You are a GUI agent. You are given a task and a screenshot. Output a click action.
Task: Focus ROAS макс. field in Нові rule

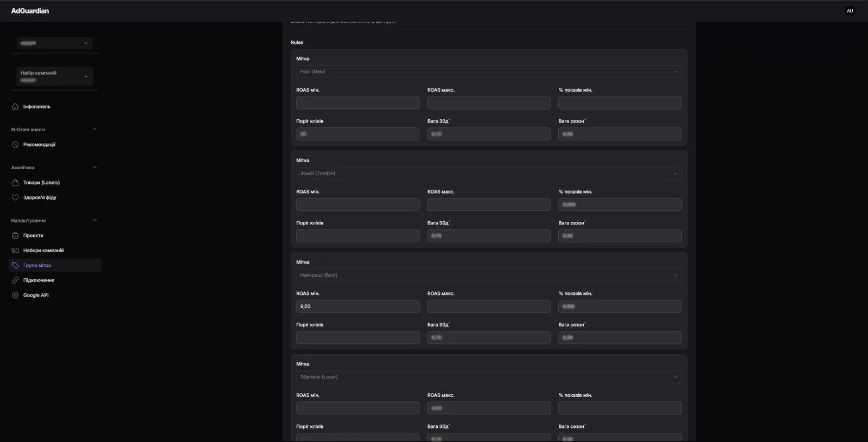(489, 103)
